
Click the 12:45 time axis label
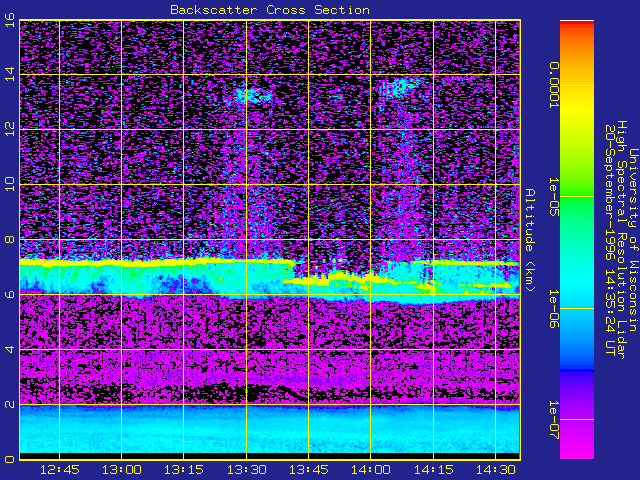60,470
